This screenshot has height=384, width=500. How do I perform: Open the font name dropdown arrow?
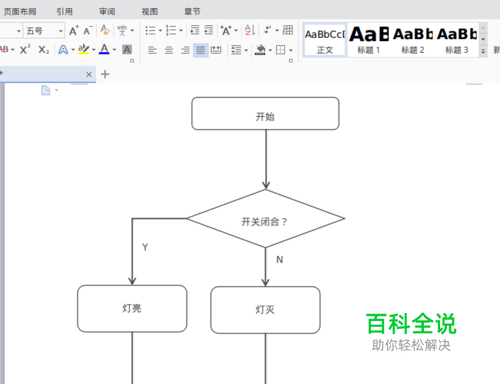(19, 31)
